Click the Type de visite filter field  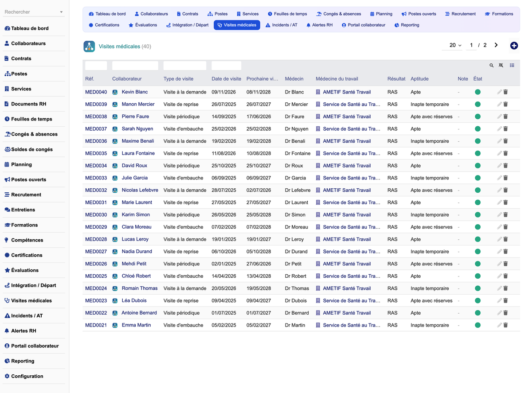[185, 66]
